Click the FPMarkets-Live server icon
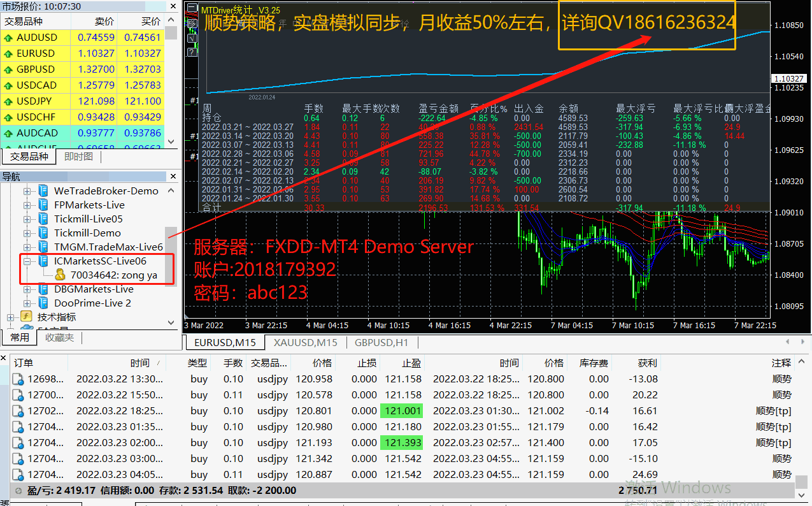This screenshot has width=812, height=506. pos(43,205)
